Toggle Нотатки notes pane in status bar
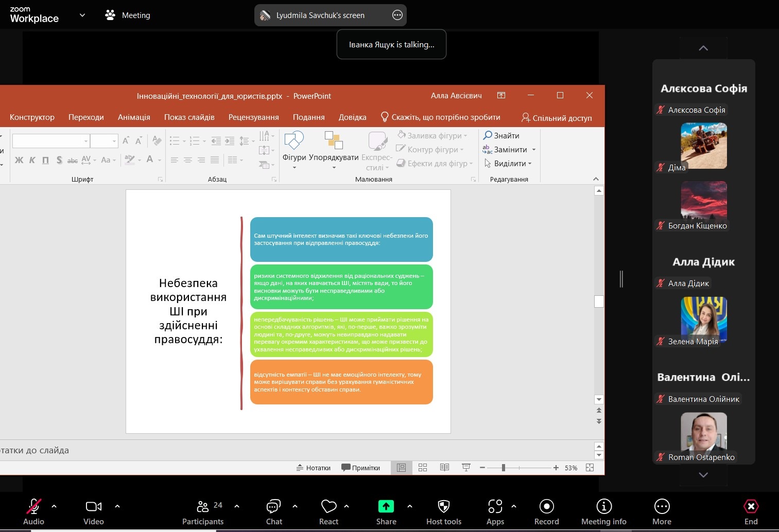The height and width of the screenshot is (532, 779). tap(314, 468)
